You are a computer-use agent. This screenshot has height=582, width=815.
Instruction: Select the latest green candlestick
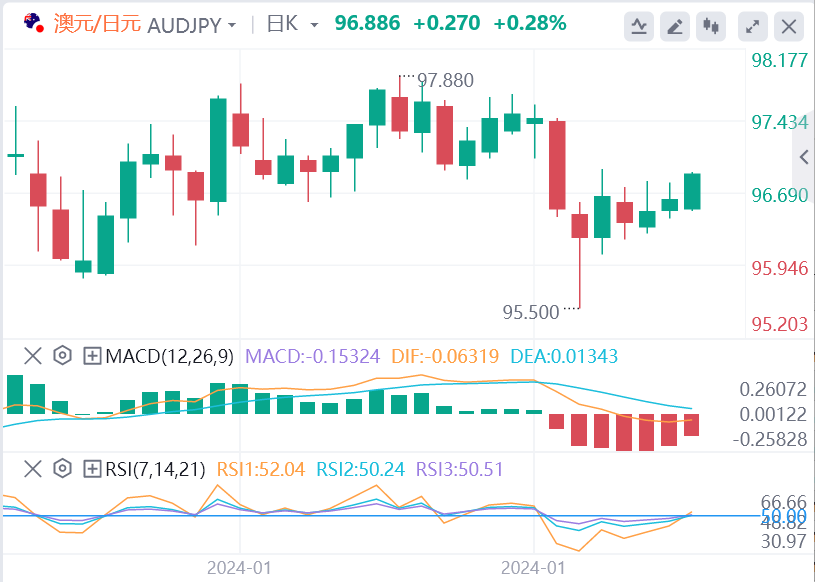coord(692,191)
